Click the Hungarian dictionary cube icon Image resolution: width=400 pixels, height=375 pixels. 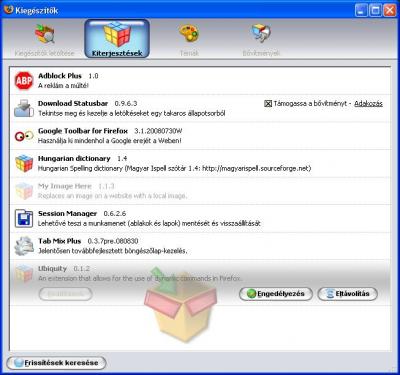(x=24, y=163)
